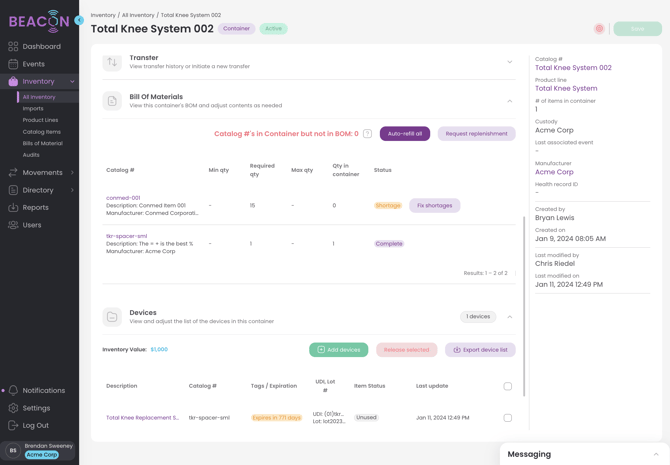This screenshot has width=670, height=465.
Task: Click the $1,000 inventory value
Action: coord(159,349)
